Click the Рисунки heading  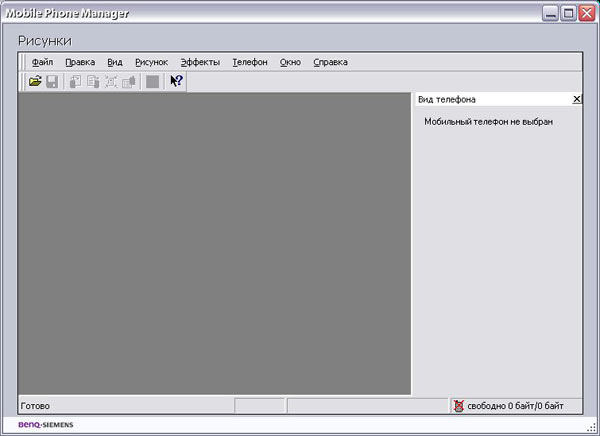(45, 41)
